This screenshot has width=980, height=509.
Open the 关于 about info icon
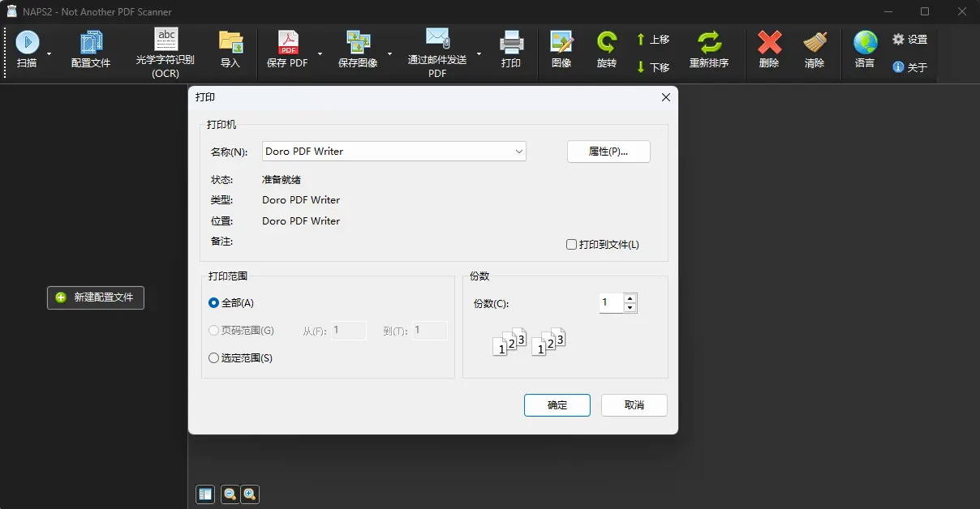(898, 67)
